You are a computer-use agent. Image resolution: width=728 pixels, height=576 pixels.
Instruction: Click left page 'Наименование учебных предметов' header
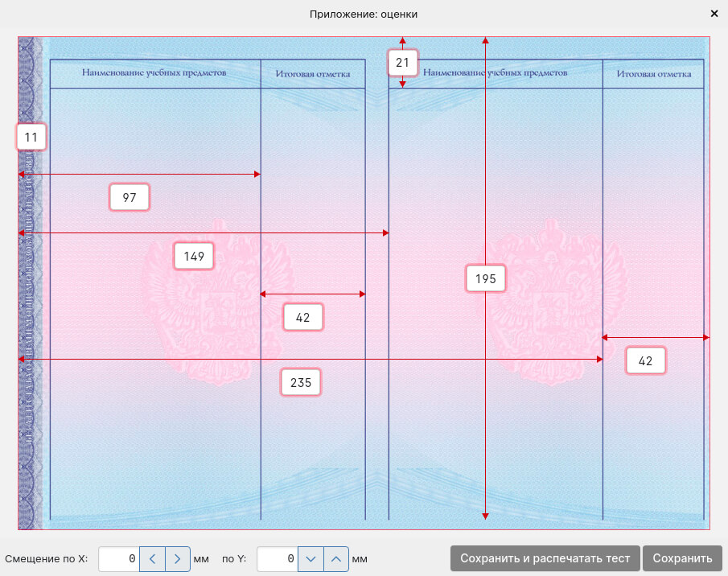pyautogui.click(x=154, y=73)
